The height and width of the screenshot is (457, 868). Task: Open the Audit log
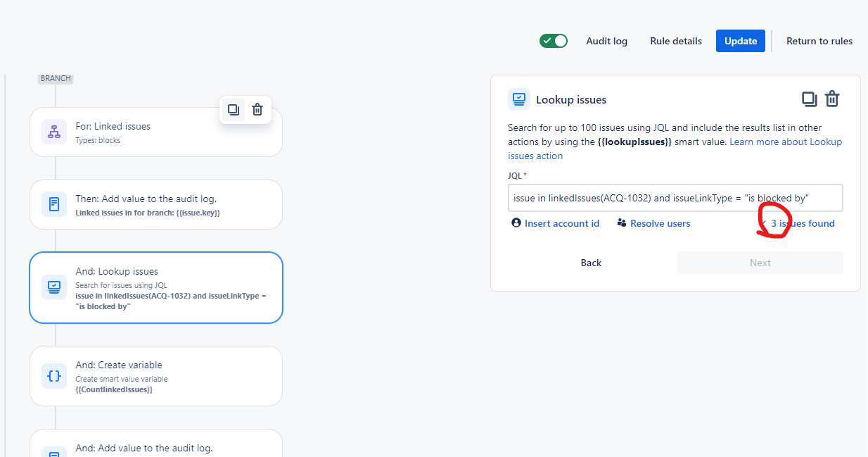606,41
